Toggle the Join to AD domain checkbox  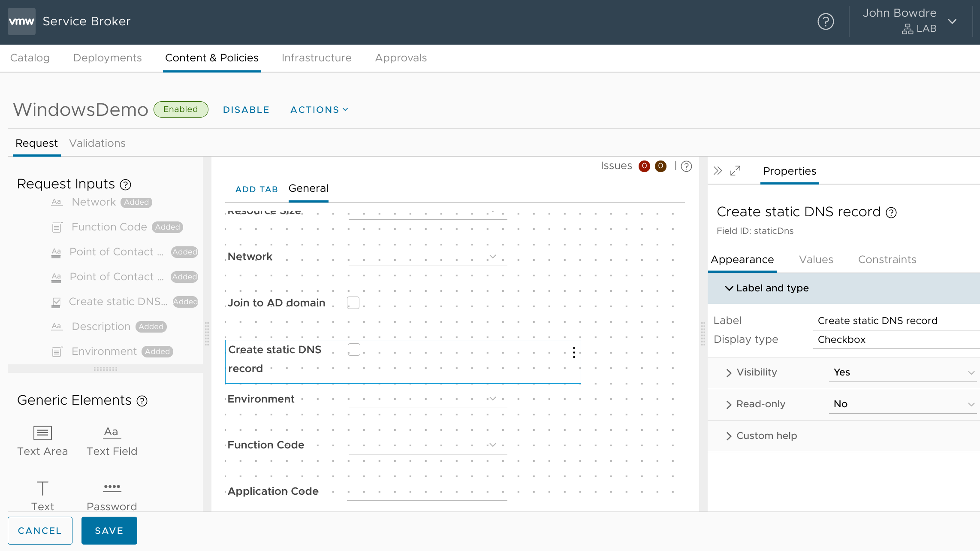(x=352, y=303)
